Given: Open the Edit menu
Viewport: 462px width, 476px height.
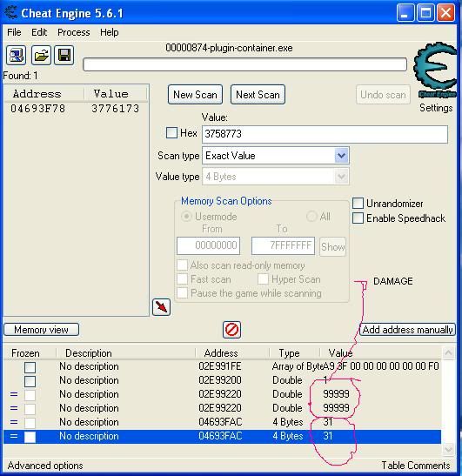Looking at the screenshot, I should pos(39,32).
